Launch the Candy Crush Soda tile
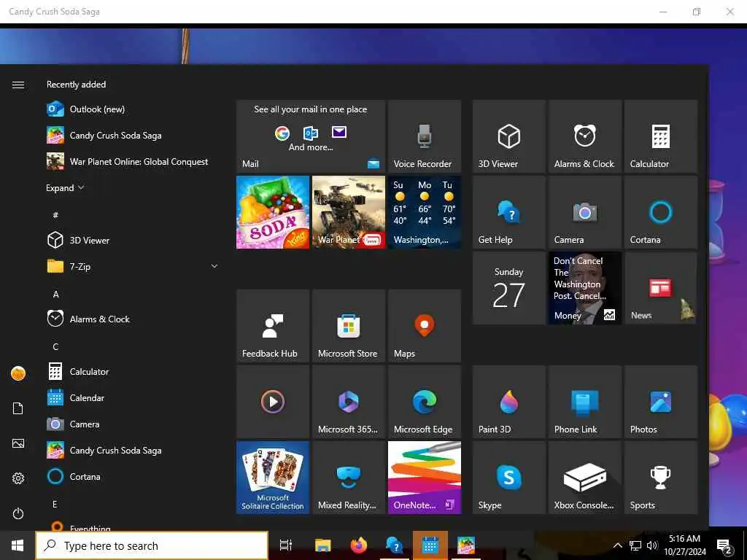The image size is (747, 560). (273, 212)
